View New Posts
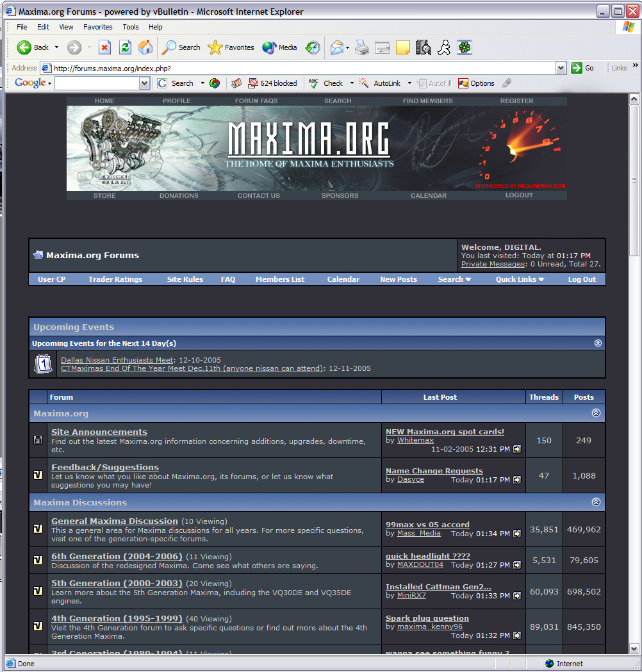Viewport: 642px width, 672px height. click(399, 279)
